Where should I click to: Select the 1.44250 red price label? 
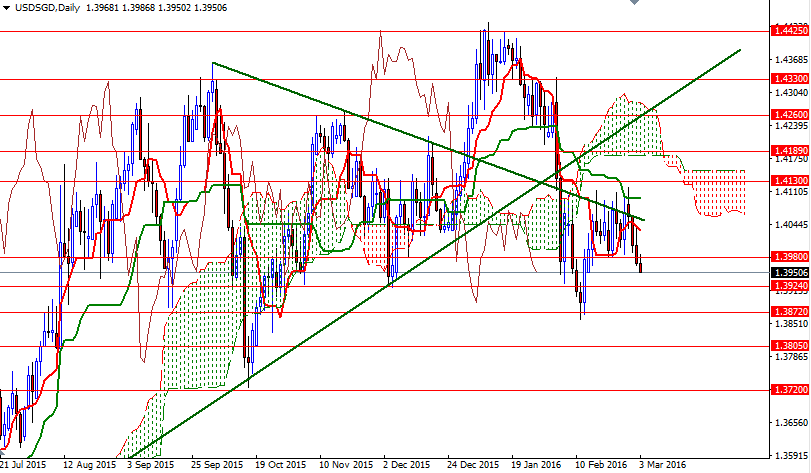790,32
